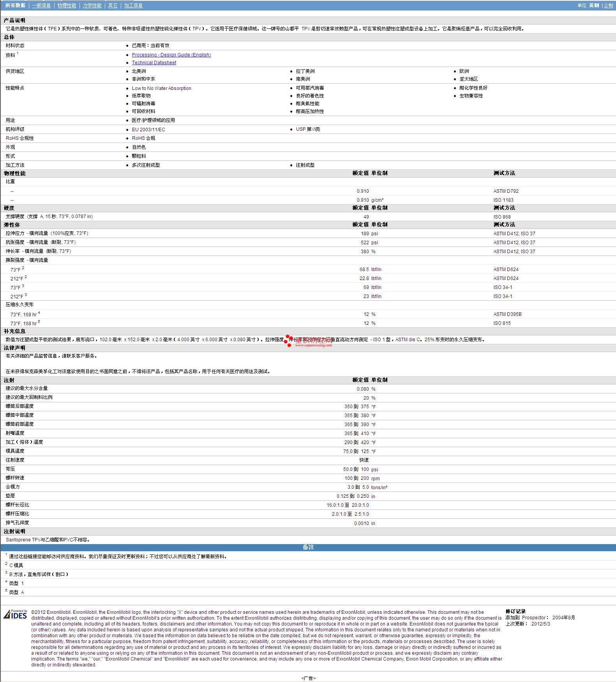The height and width of the screenshot is (682, 616).
Task: Click the Powered by IDES logo
Action: (x=15, y=614)
